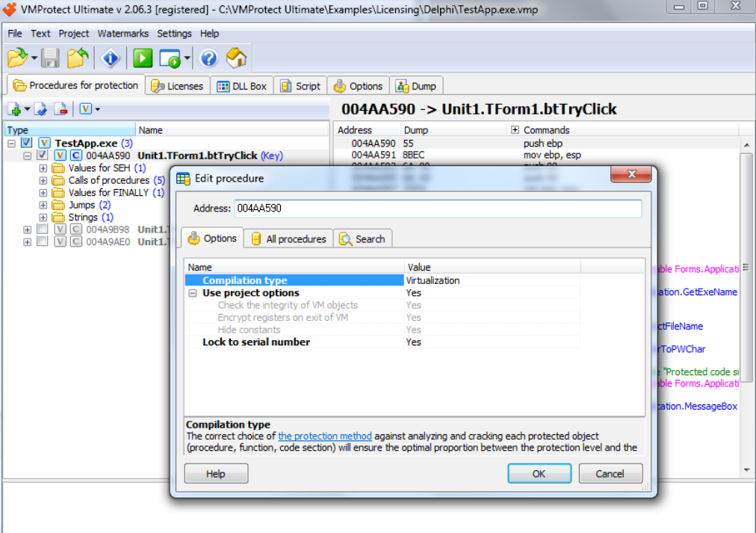Click the Address field in Edit procedure
This screenshot has width=756, height=533.
point(438,209)
